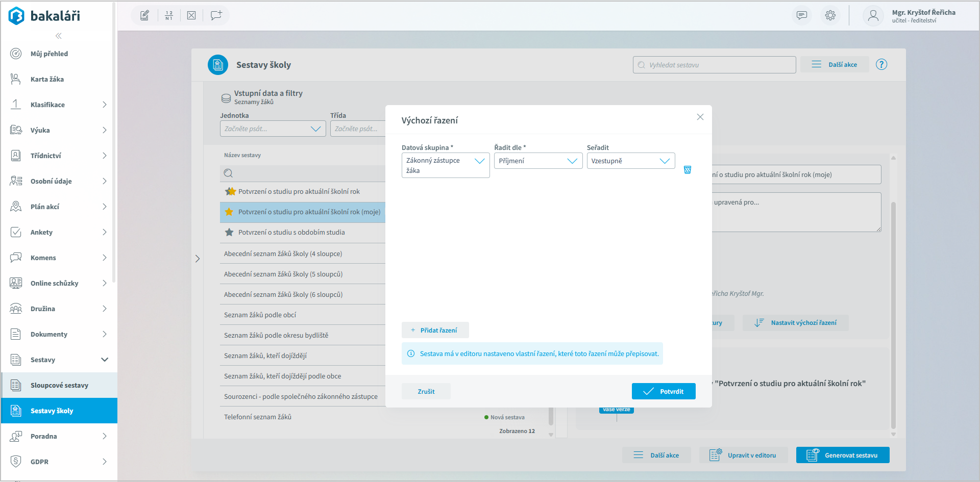The width and height of the screenshot is (980, 482).
Task: Open Sloupcové sestavy in sidebar
Action: point(59,385)
